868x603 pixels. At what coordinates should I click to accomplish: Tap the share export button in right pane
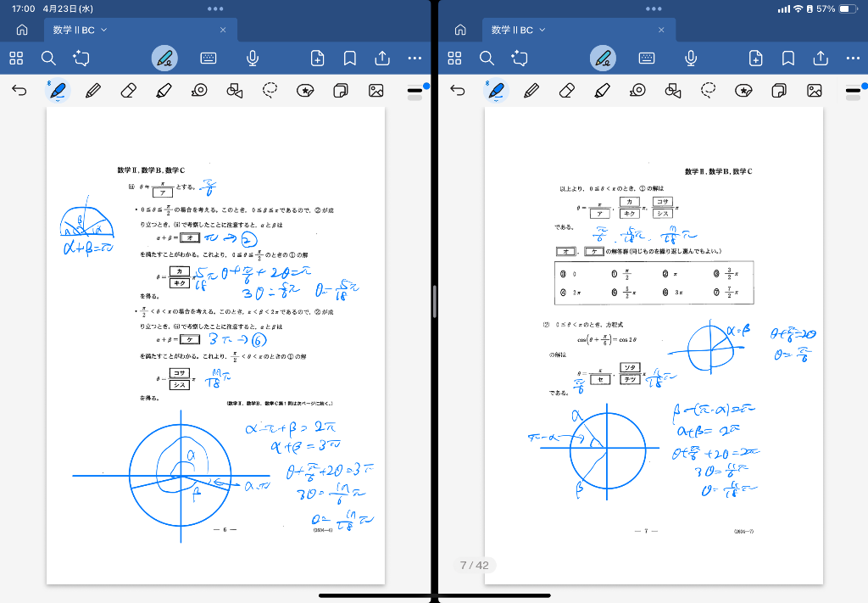[821, 59]
